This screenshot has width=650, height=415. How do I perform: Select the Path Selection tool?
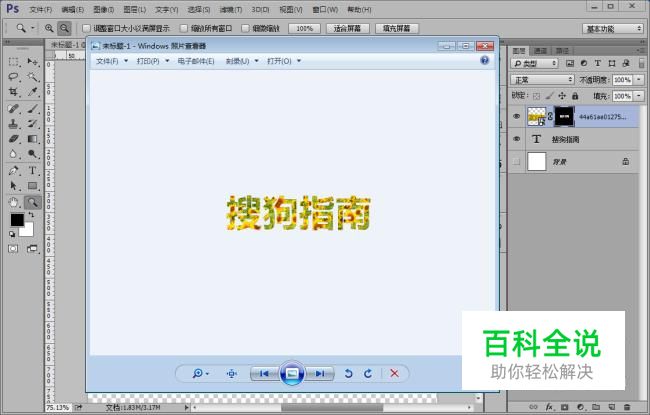[13, 185]
